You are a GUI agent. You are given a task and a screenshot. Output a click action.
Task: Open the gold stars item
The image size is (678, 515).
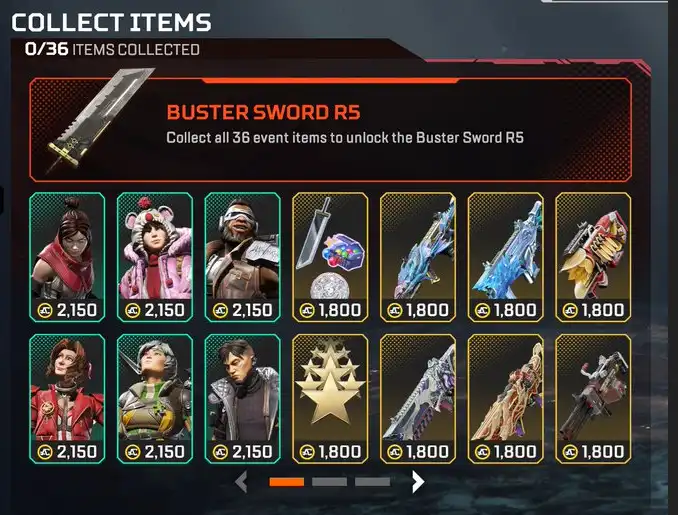(x=330, y=399)
